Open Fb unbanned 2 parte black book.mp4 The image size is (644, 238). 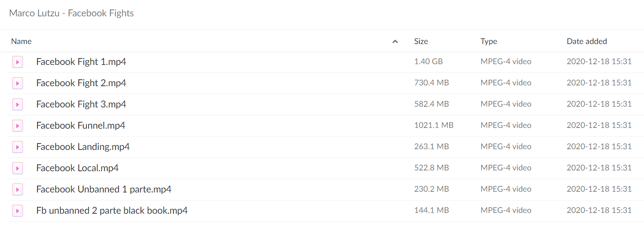click(112, 211)
